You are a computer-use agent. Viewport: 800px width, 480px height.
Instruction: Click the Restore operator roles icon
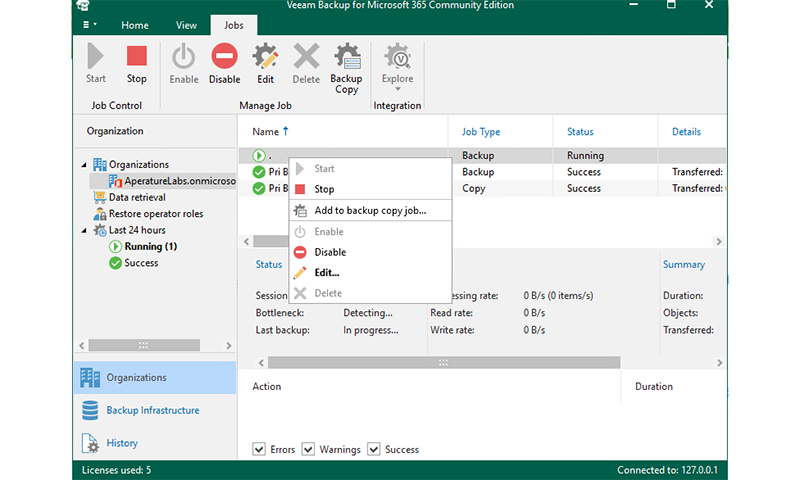(99, 214)
